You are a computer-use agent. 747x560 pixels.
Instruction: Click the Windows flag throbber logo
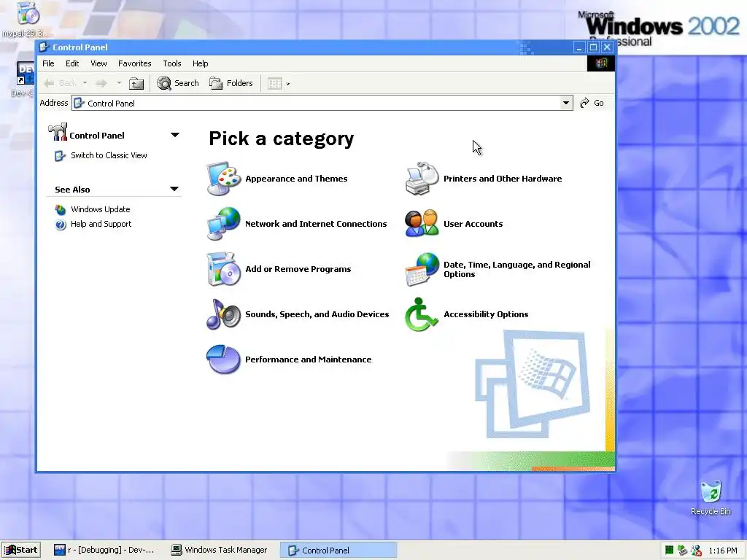601,63
